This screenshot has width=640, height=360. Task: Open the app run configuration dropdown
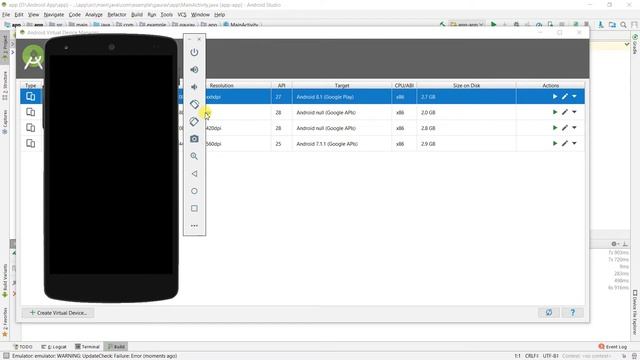click(x=467, y=24)
